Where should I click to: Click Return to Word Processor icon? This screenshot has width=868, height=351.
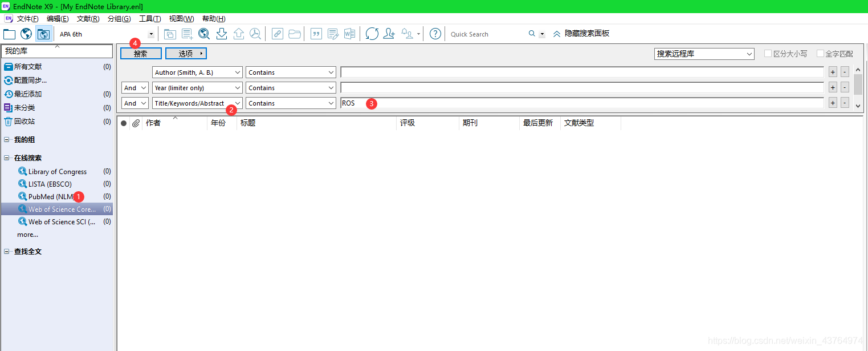pos(349,34)
